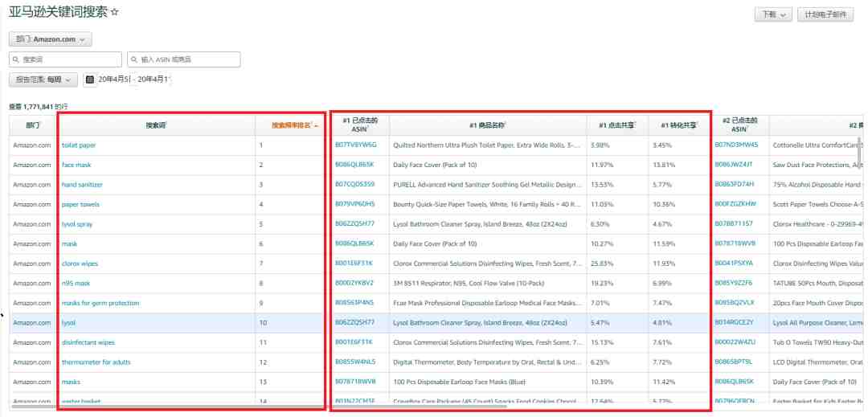868x417 pixels.
Task: Open the 'clorox wipes' search term link
Action: point(80,264)
